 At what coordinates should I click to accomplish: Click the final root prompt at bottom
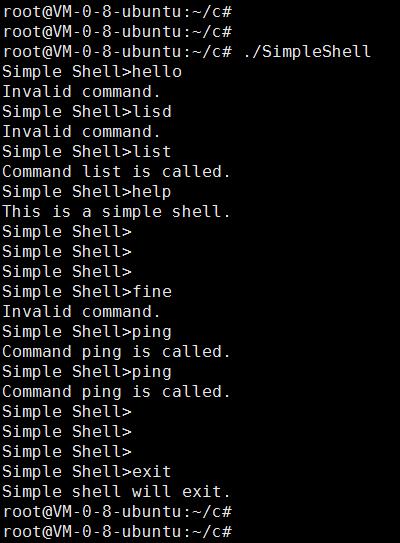(117, 532)
